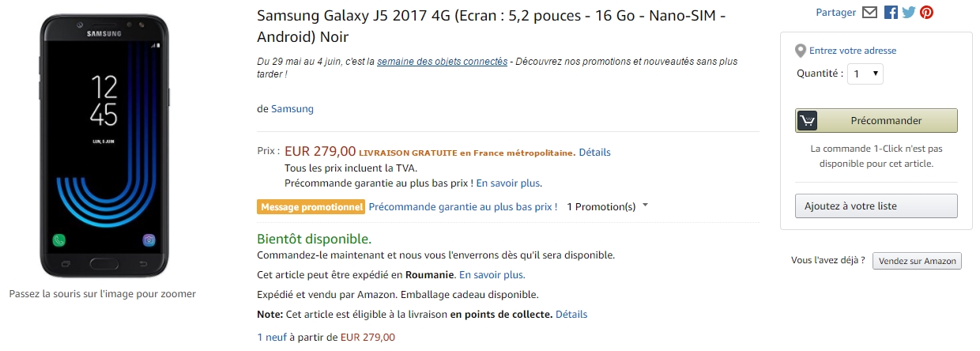
Task: Click the Partager link
Action: 836,13
